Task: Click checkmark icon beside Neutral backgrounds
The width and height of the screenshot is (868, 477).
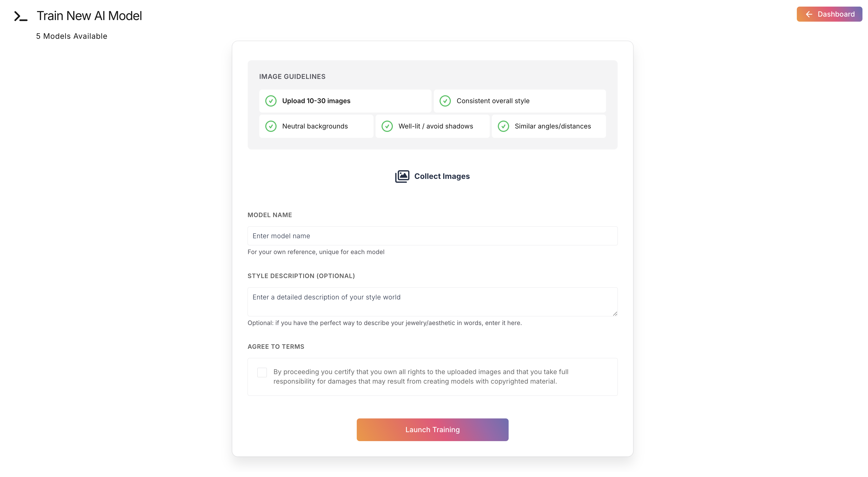Action: point(271,126)
